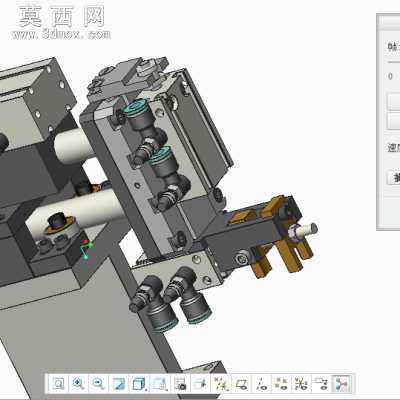The width and height of the screenshot is (400, 400).
Task: Toggle the annotation display icon
Action: pyautogui.click(x=322, y=383)
